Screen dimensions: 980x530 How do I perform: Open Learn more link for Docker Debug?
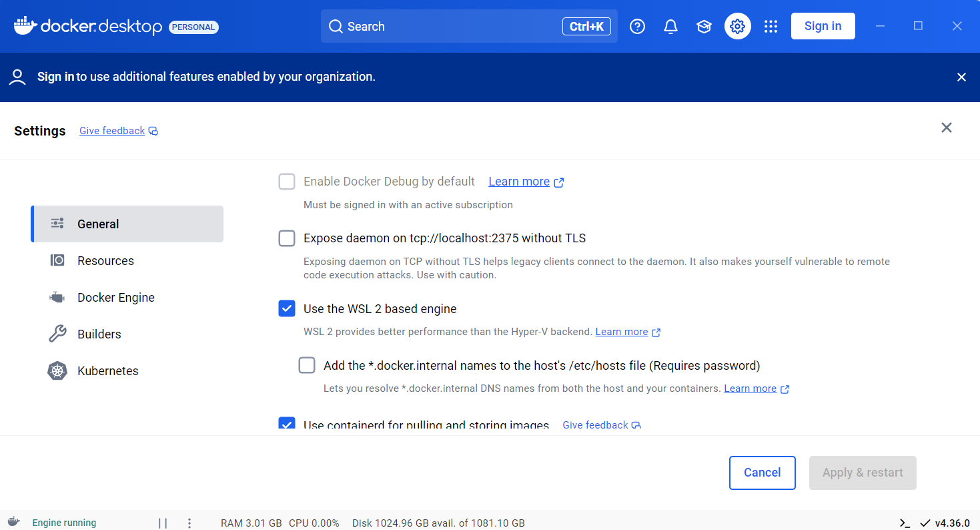pos(519,182)
